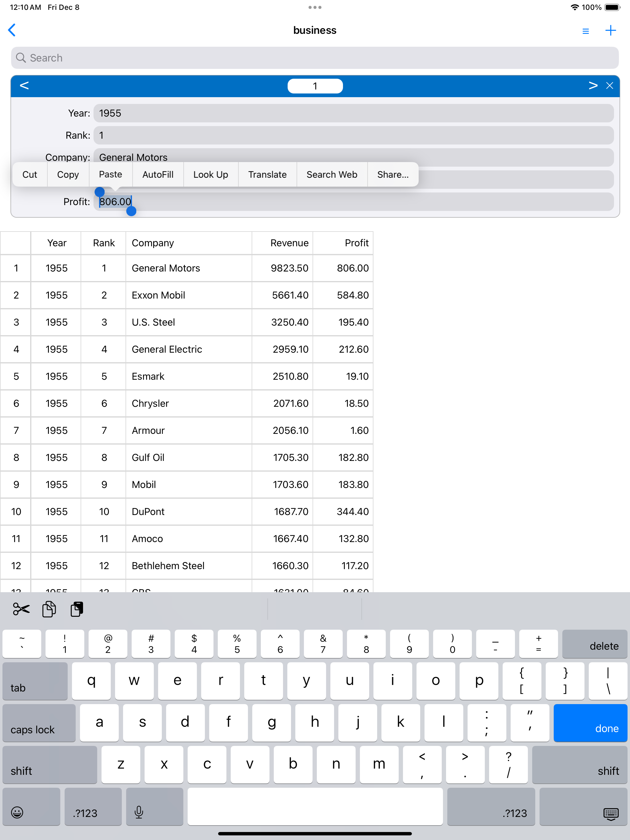Open the list menu icon

click(x=585, y=31)
